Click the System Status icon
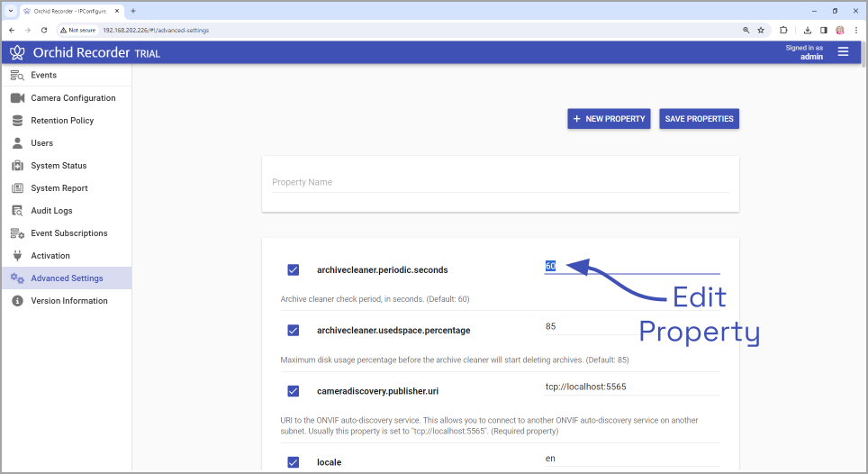Viewport: 868px width, 474px height. click(17, 166)
